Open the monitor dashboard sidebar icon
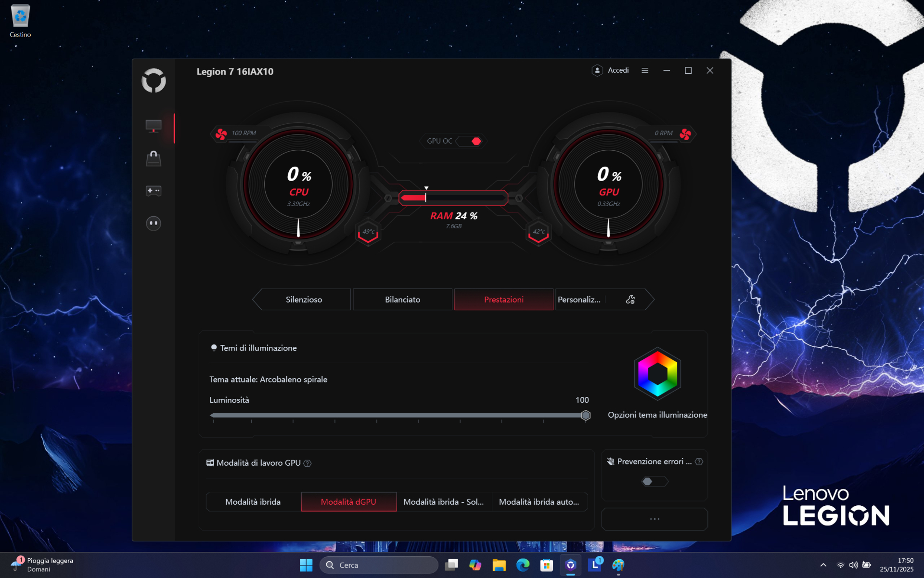 pos(154,126)
